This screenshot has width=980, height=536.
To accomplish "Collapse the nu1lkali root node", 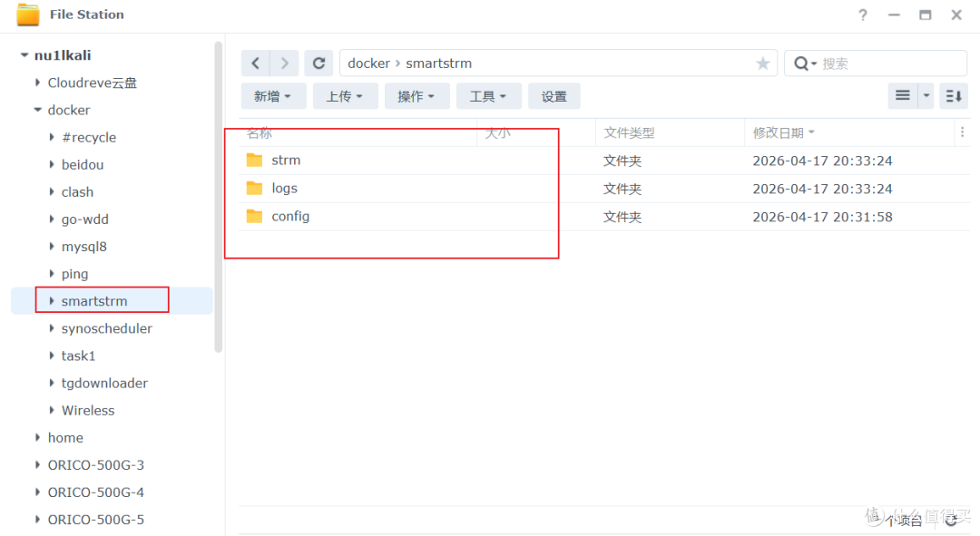I will (24, 55).
